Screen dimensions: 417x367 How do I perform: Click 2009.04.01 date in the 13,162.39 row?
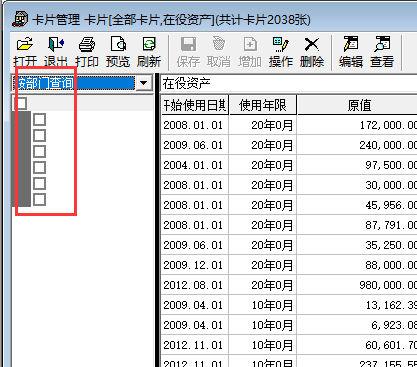195,305
